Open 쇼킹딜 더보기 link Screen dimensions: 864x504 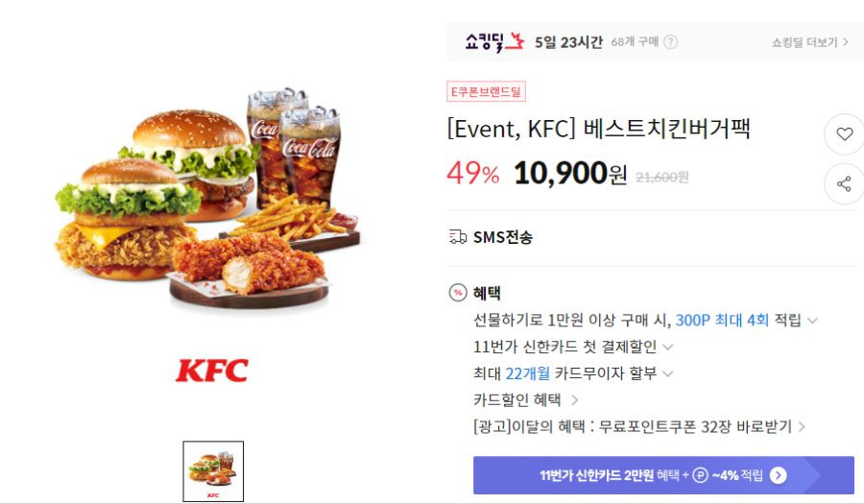pos(809,42)
